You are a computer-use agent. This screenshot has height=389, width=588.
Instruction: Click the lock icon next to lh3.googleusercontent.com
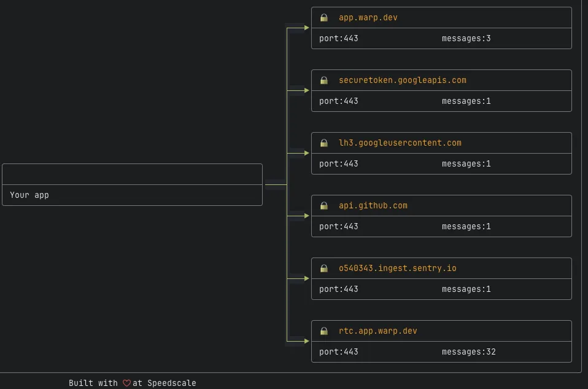[323, 143]
